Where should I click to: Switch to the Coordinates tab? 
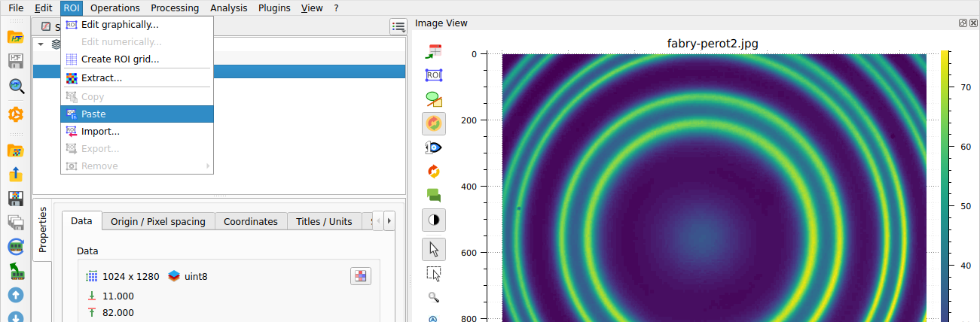(251, 221)
